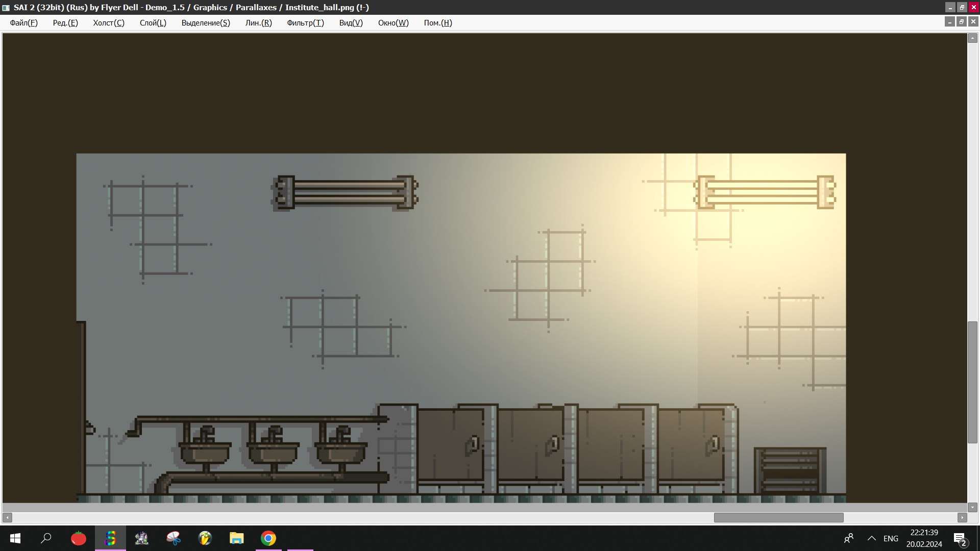Launch Snipping Tool from the taskbar

pyautogui.click(x=174, y=538)
